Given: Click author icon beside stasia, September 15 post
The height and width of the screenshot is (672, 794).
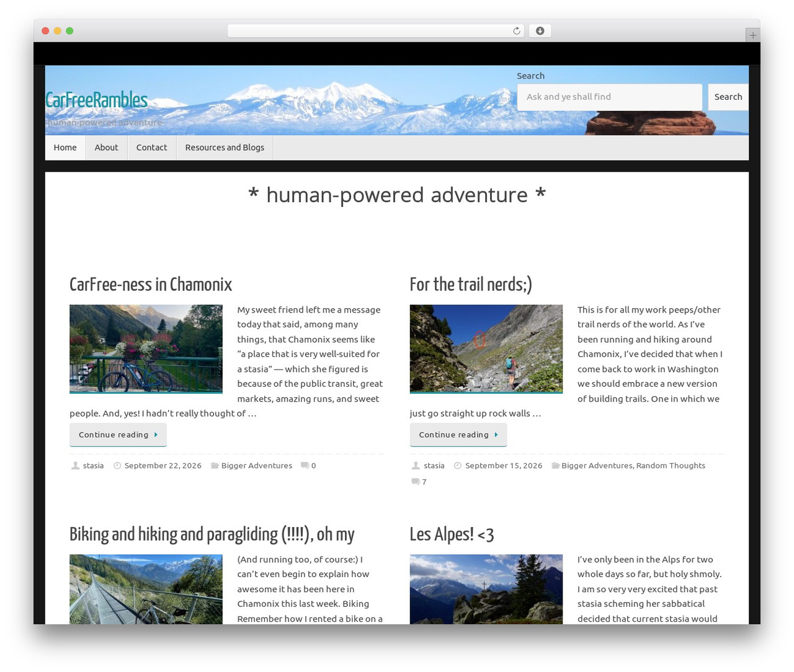Looking at the screenshot, I should [x=416, y=466].
